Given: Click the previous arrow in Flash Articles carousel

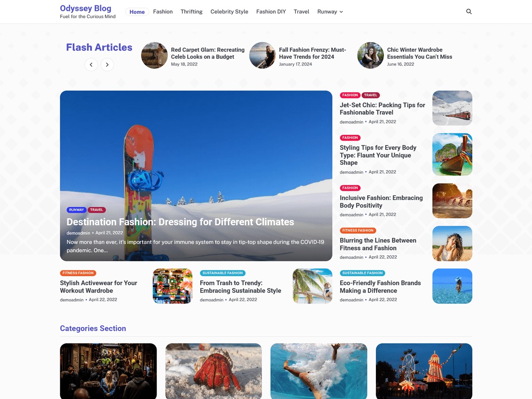Looking at the screenshot, I should point(91,64).
